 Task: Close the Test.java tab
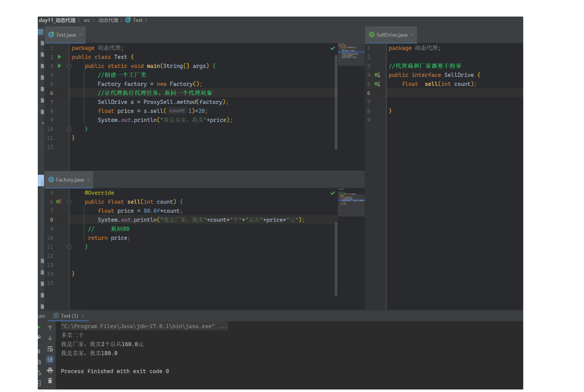tap(81, 35)
